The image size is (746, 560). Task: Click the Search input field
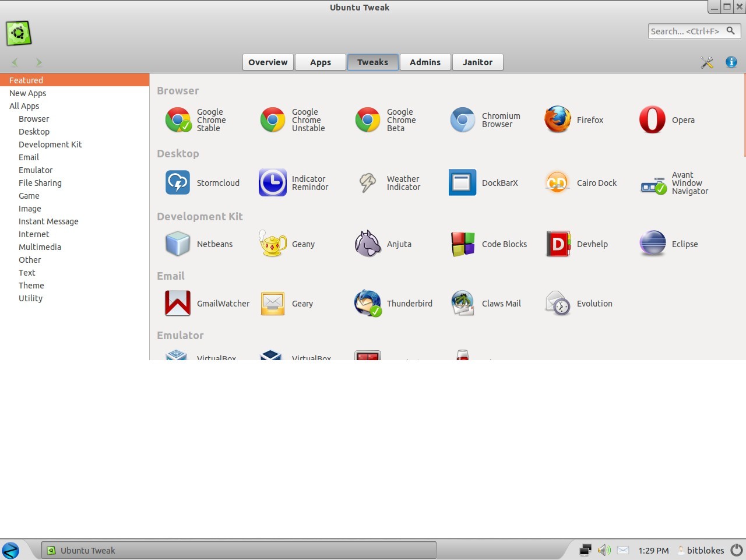coord(694,31)
